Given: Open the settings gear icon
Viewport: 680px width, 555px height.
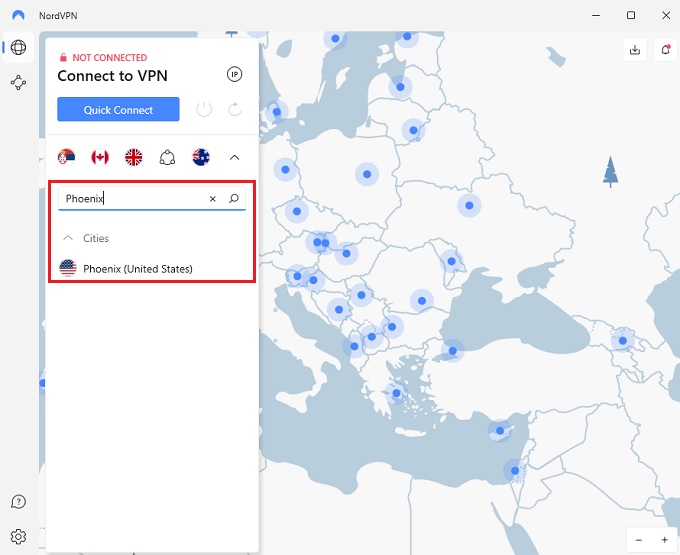Looking at the screenshot, I should [x=18, y=536].
